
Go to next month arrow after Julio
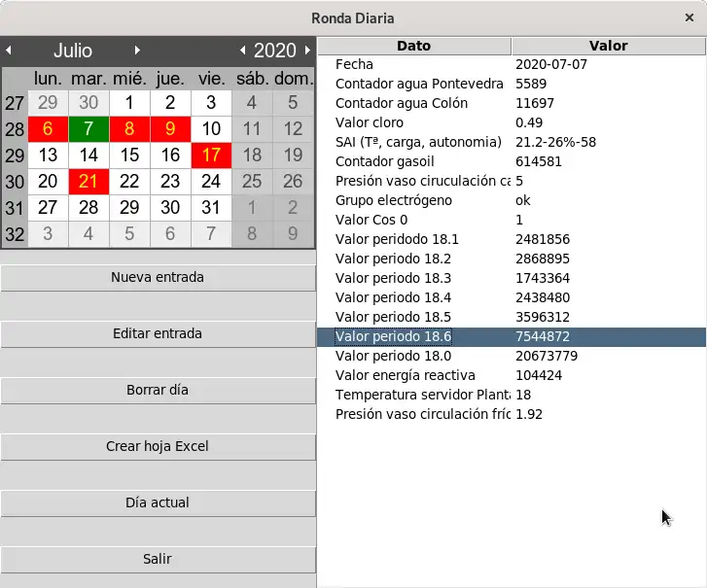click(x=137, y=50)
